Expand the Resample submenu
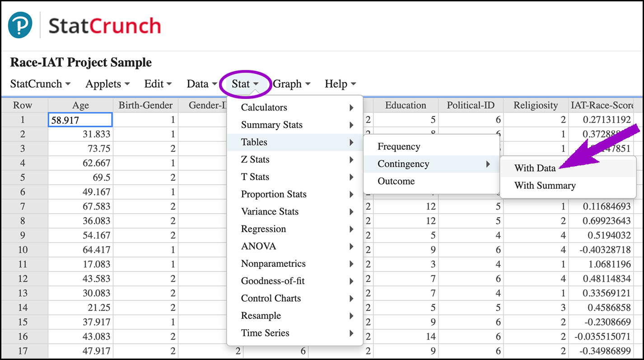Screen dimensions: 644x360 coord(295,315)
